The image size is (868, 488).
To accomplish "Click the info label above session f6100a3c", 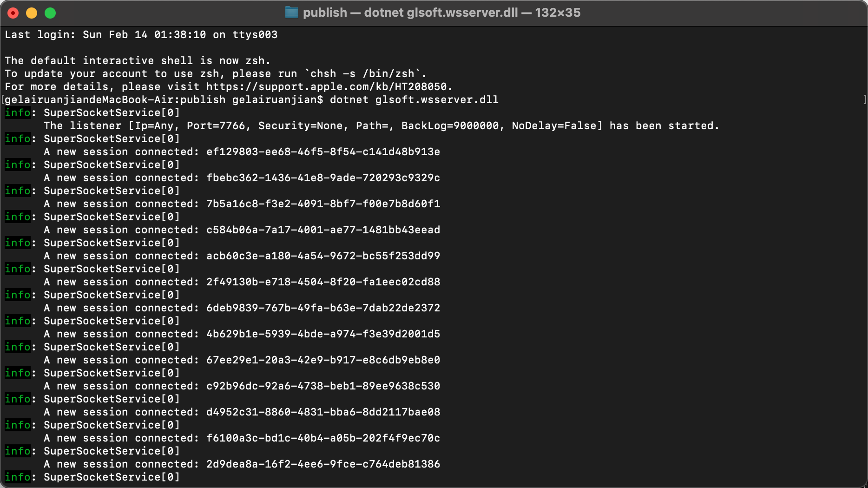I will [x=18, y=425].
